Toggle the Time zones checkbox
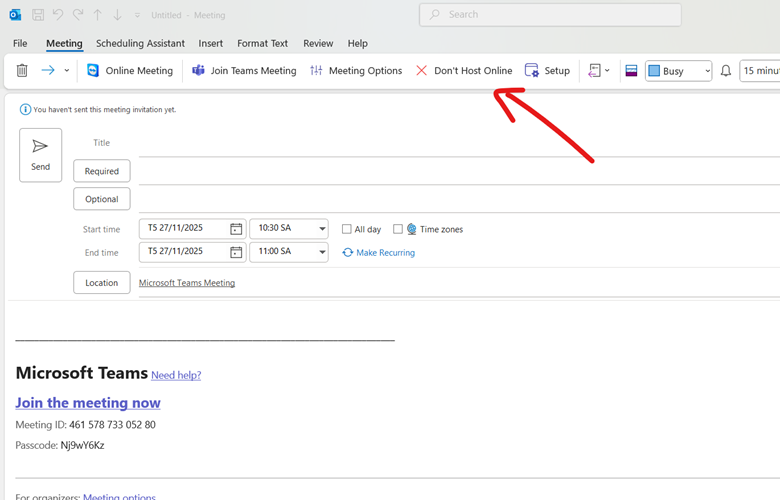The width and height of the screenshot is (780, 500). click(x=398, y=229)
